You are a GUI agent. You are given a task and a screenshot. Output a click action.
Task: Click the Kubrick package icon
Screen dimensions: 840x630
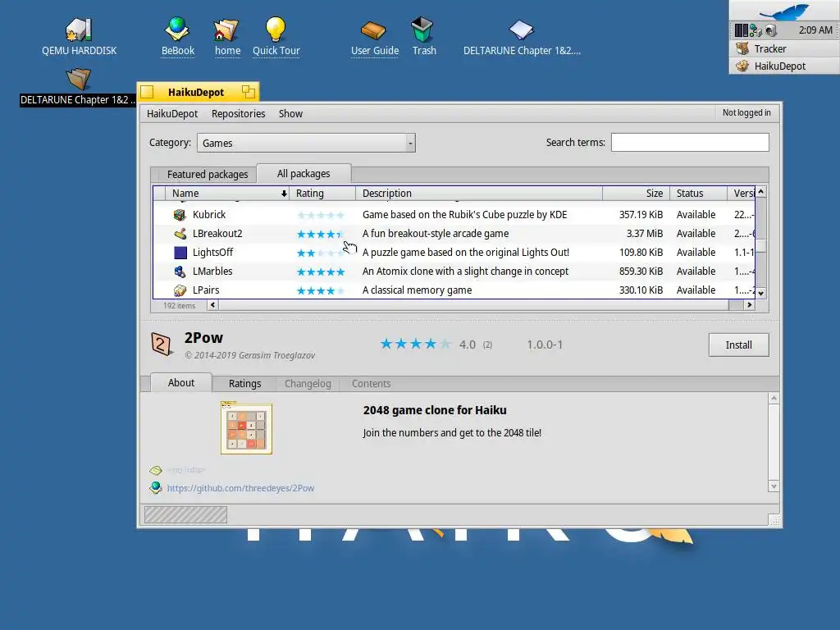point(180,215)
